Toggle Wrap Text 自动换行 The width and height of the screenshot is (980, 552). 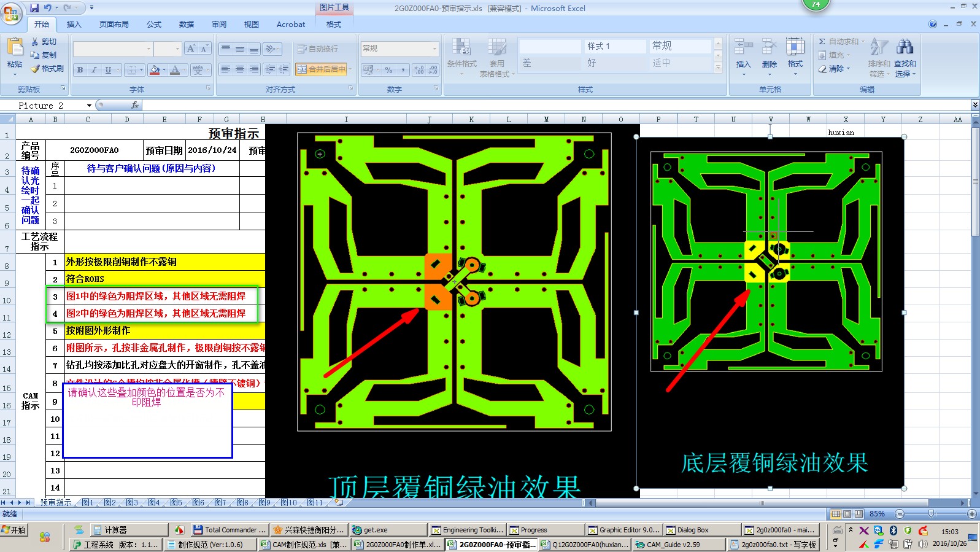[317, 49]
